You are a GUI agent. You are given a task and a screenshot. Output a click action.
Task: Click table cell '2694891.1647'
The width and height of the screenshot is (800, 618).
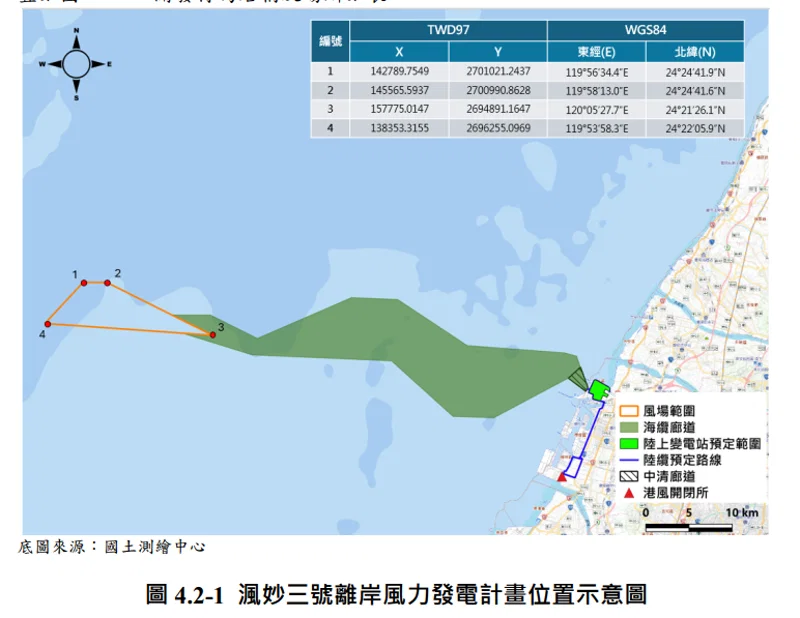498,109
